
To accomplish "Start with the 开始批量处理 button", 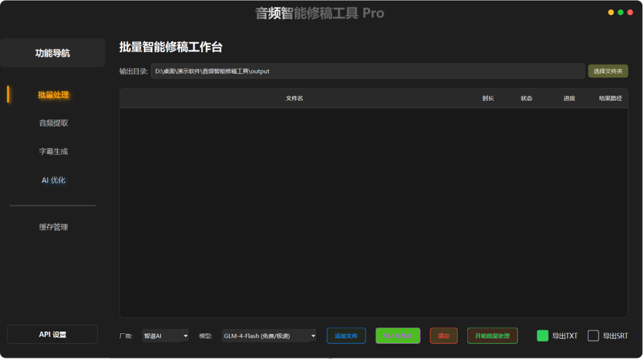I will (492, 336).
